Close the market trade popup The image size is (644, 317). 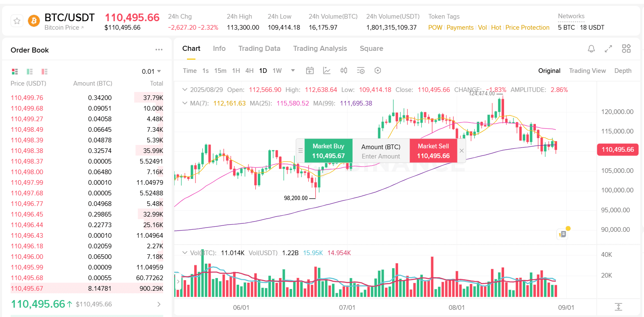click(x=462, y=150)
